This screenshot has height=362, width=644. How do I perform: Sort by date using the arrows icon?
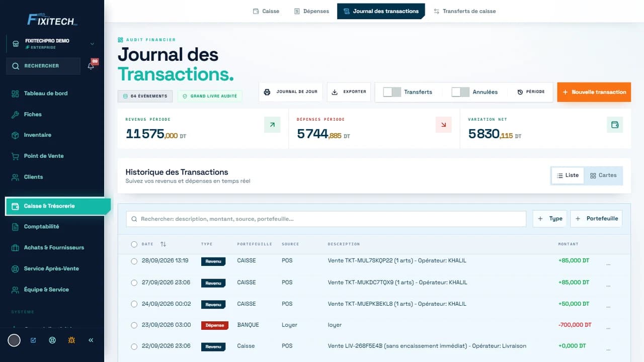(163, 244)
